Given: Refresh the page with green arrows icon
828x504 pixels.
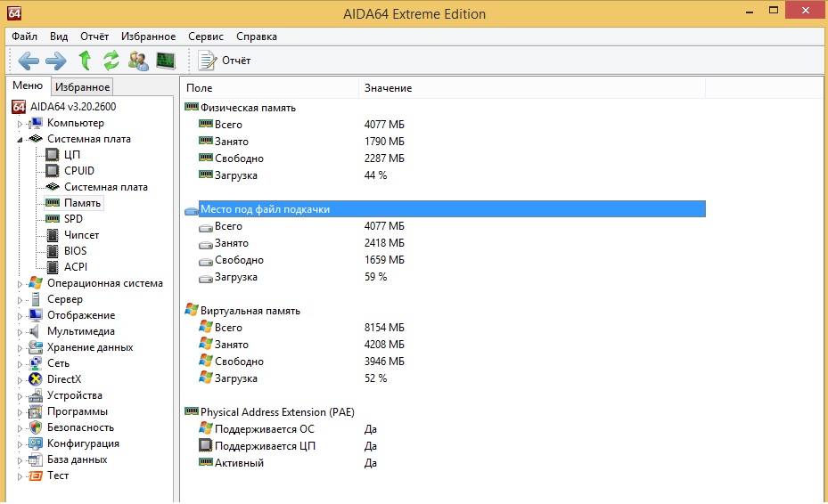Looking at the screenshot, I should 111,61.
